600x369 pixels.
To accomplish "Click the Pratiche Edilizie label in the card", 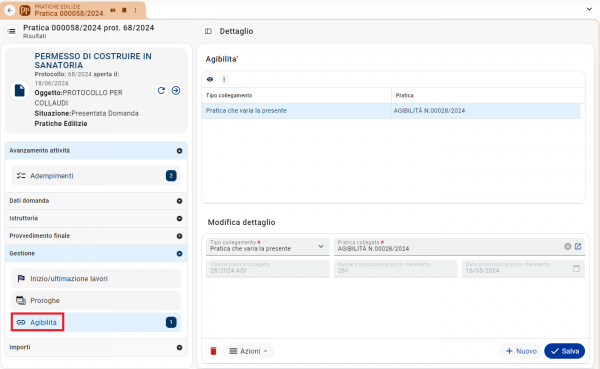I will 61,124.
